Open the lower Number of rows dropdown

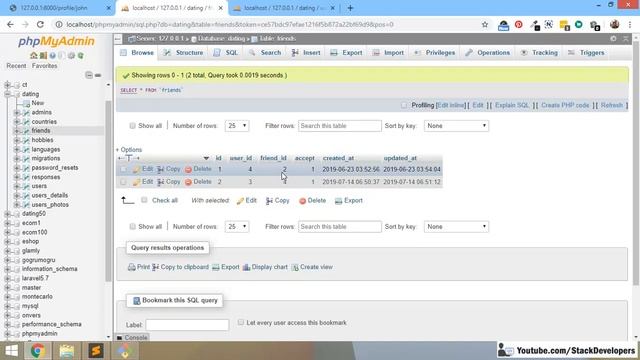pos(237,227)
